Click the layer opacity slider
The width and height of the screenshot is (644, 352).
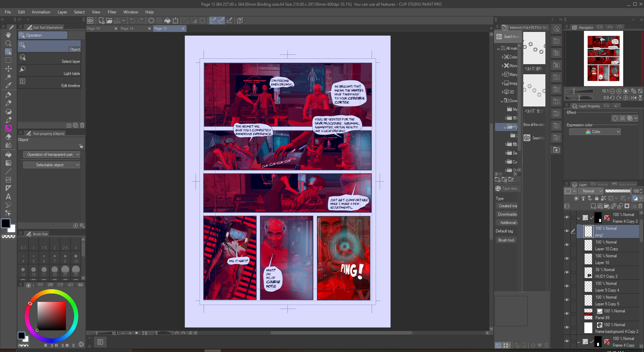618,191
